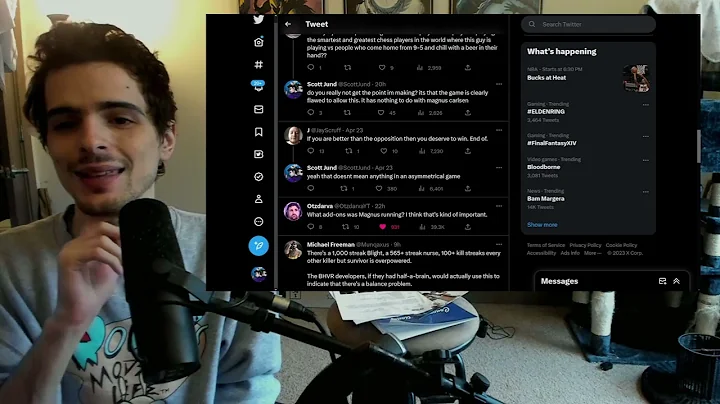Open more options for #ELDENRING trend
Image resolution: width=720 pixels, height=404 pixels.
coord(646,105)
